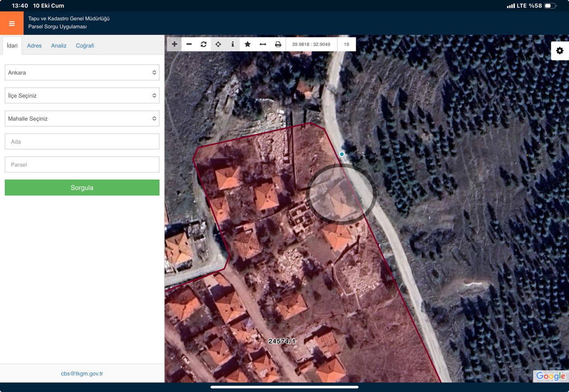Screen dimensions: 569x392
Task: Activate the crosshair locate tool
Action: click(x=218, y=44)
